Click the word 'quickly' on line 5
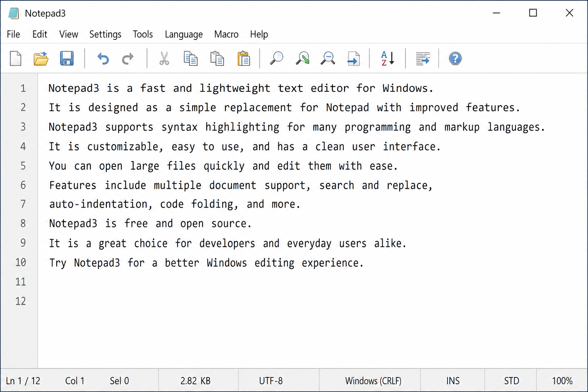Image resolution: width=588 pixels, height=392 pixels. click(x=224, y=167)
